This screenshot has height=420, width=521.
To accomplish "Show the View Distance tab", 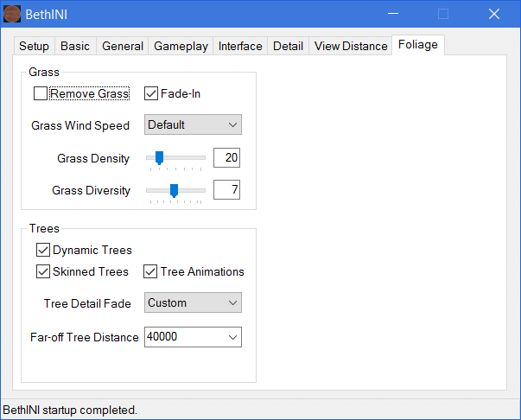I will coord(351,47).
